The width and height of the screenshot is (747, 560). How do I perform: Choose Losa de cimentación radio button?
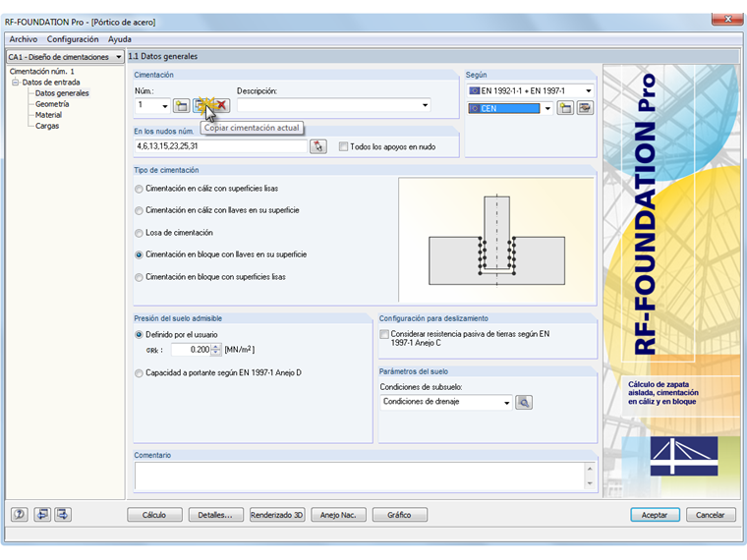[x=139, y=233]
